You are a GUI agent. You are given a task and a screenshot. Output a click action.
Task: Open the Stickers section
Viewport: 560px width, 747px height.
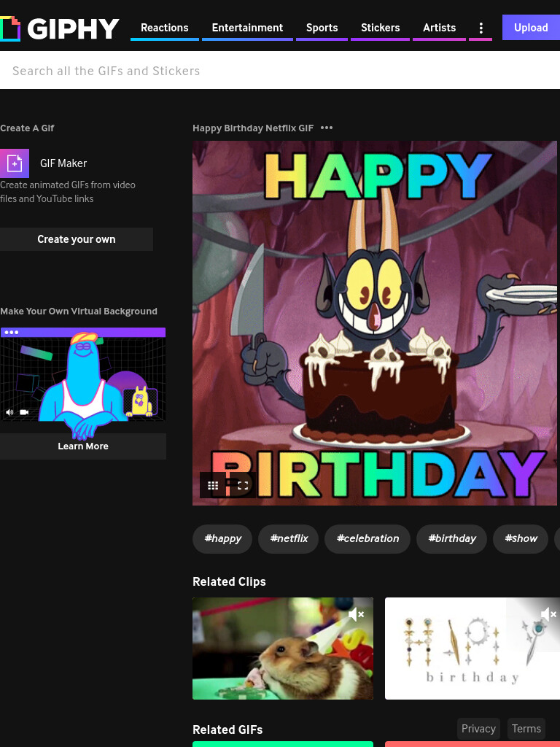(x=380, y=28)
